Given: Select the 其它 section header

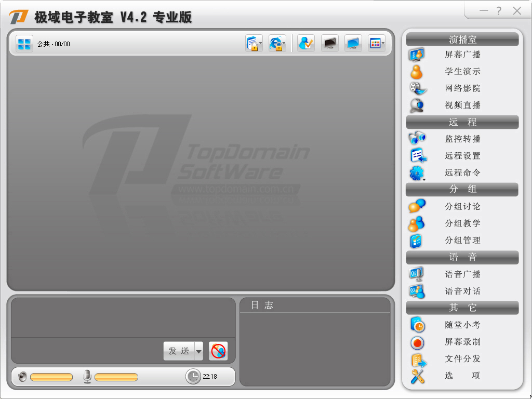Looking at the screenshot, I should tap(462, 308).
